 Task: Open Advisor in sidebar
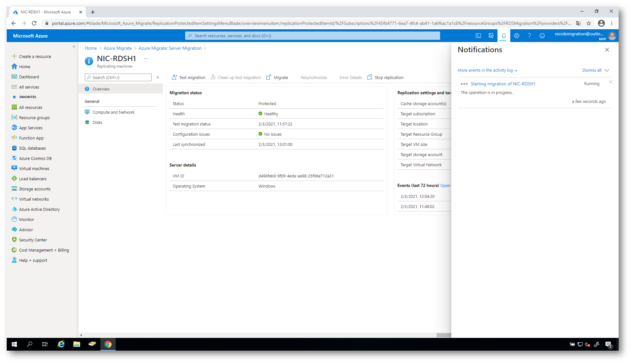pyautogui.click(x=26, y=230)
